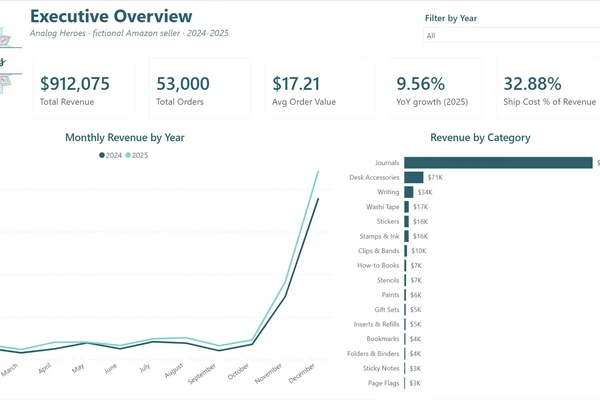The image size is (600, 400).
Task: Click the Inserts & Refills category label
Action: 376,324
